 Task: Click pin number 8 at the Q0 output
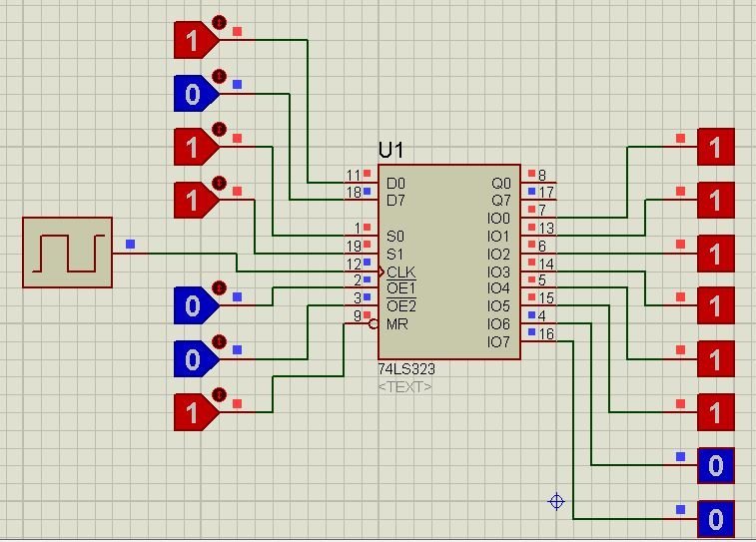(542, 175)
